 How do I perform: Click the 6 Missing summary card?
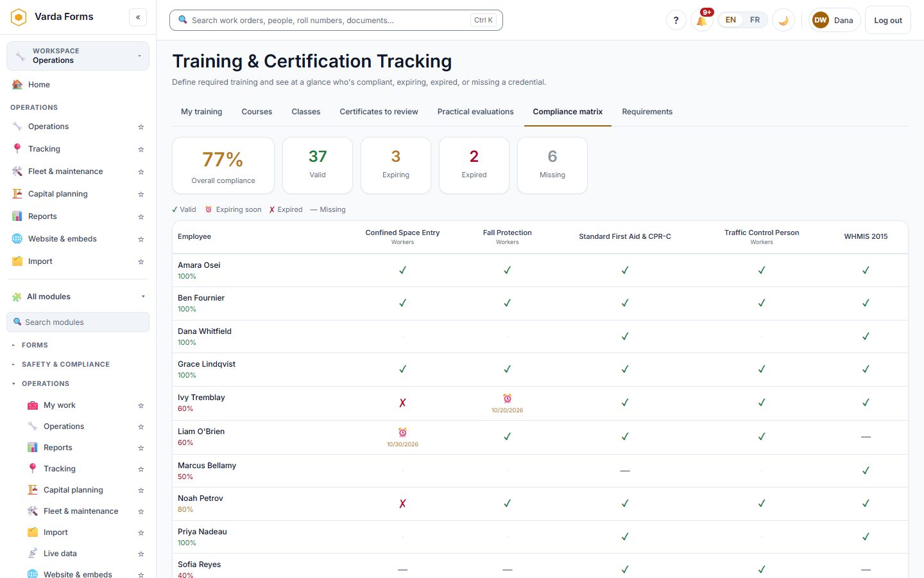tap(552, 165)
